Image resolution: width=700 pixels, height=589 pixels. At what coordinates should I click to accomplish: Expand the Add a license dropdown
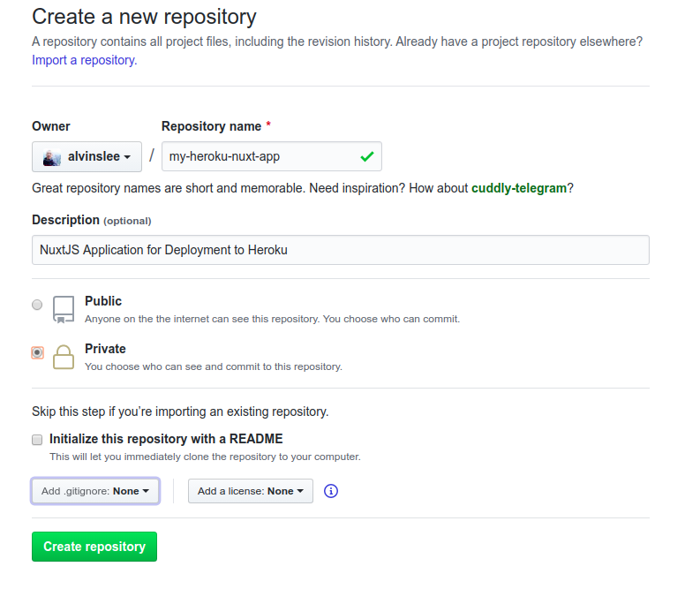pos(250,491)
